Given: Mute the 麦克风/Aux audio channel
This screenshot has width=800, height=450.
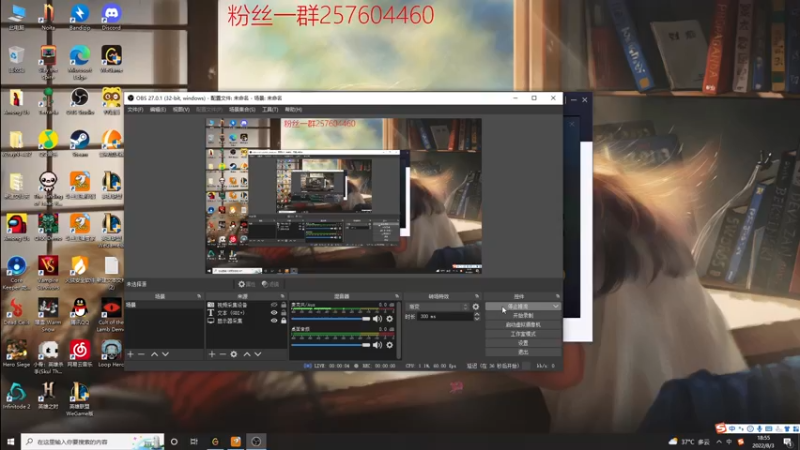Looking at the screenshot, I should [x=377, y=319].
